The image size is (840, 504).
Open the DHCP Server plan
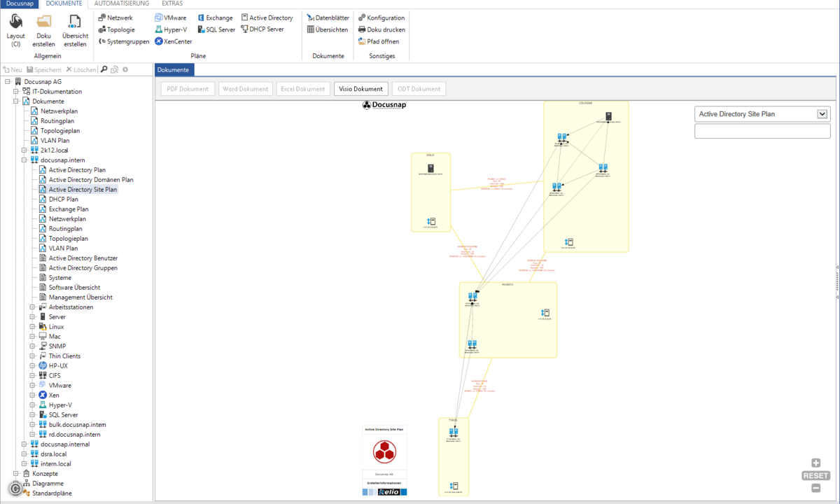pos(262,29)
